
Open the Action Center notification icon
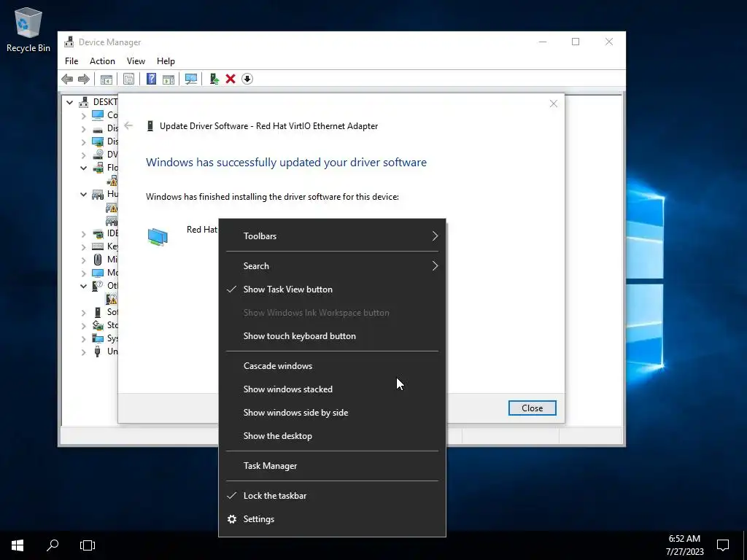pos(723,545)
